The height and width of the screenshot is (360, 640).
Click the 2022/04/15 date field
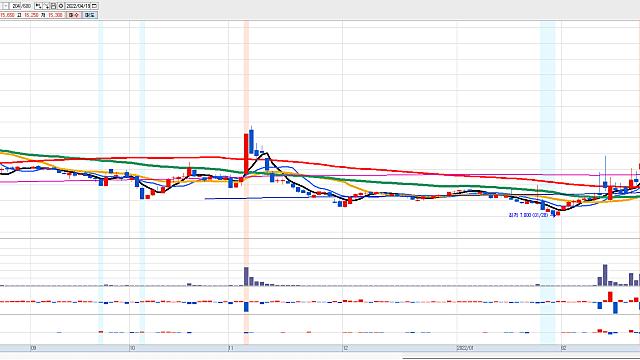[78, 6]
